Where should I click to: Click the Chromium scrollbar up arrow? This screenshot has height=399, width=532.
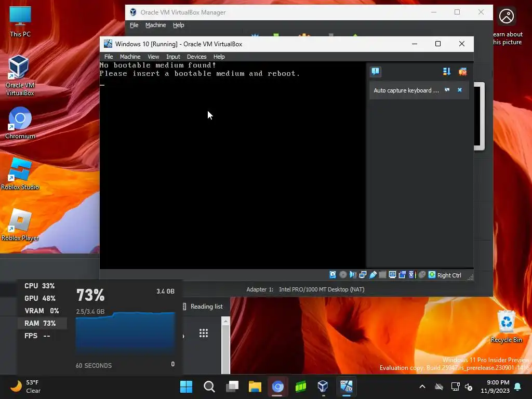tap(225, 321)
